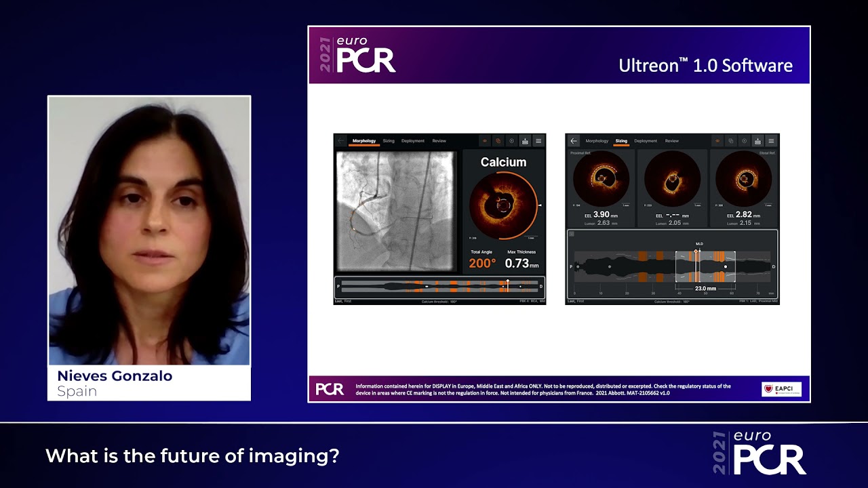Click the back arrow in the Morphology window

(x=341, y=141)
